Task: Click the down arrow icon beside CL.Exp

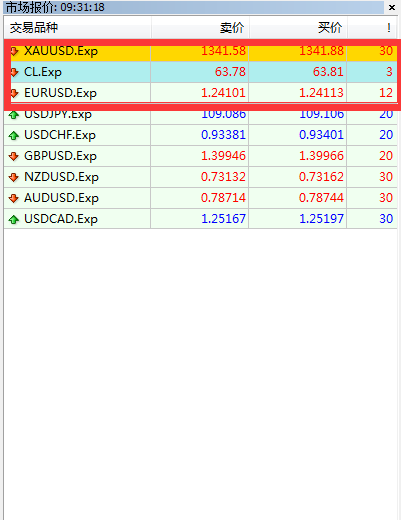Action: click(14, 72)
